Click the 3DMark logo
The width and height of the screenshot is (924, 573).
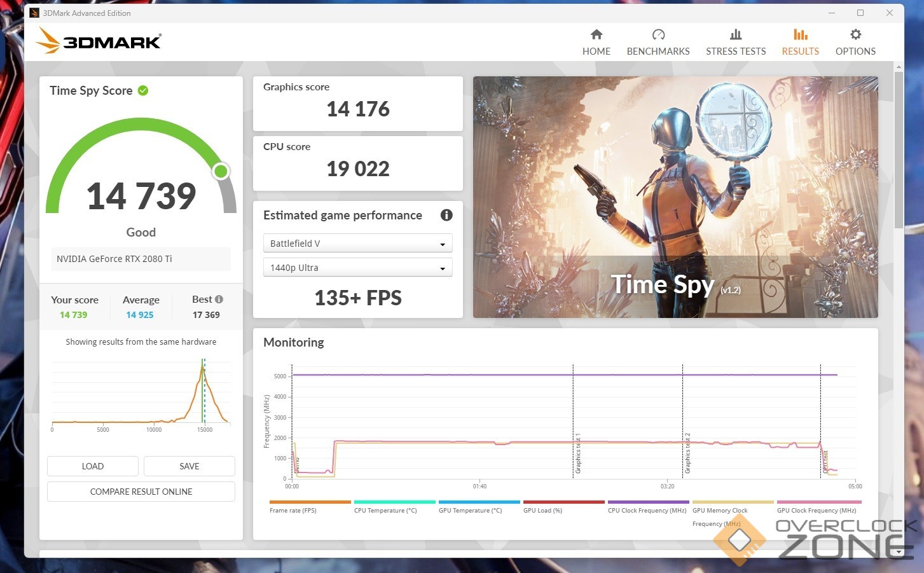(x=99, y=41)
